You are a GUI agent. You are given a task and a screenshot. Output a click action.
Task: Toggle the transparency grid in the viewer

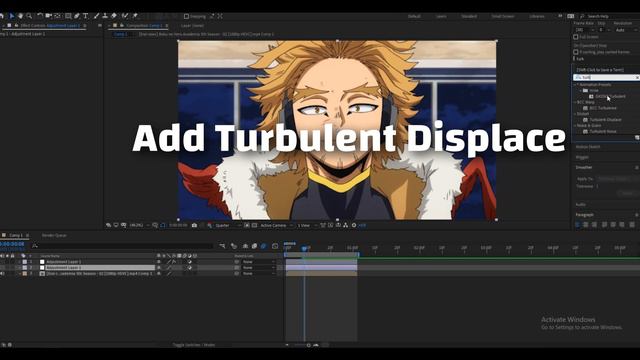coord(255,225)
